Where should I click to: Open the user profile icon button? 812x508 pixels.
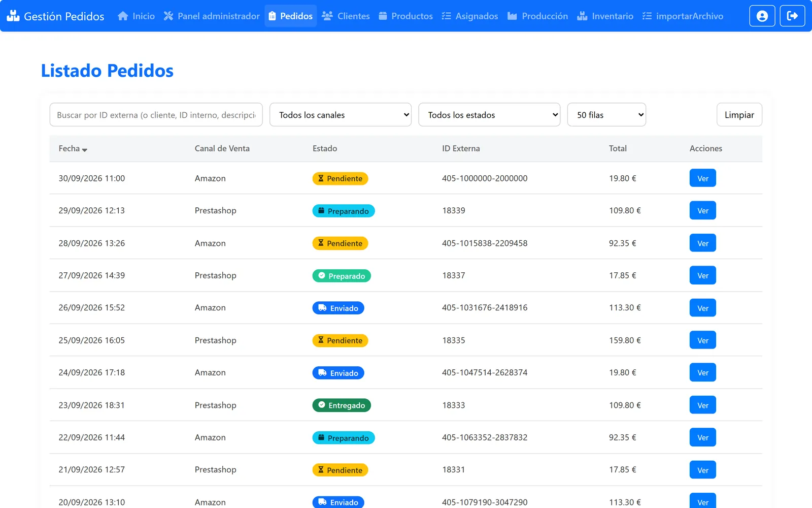(762, 16)
